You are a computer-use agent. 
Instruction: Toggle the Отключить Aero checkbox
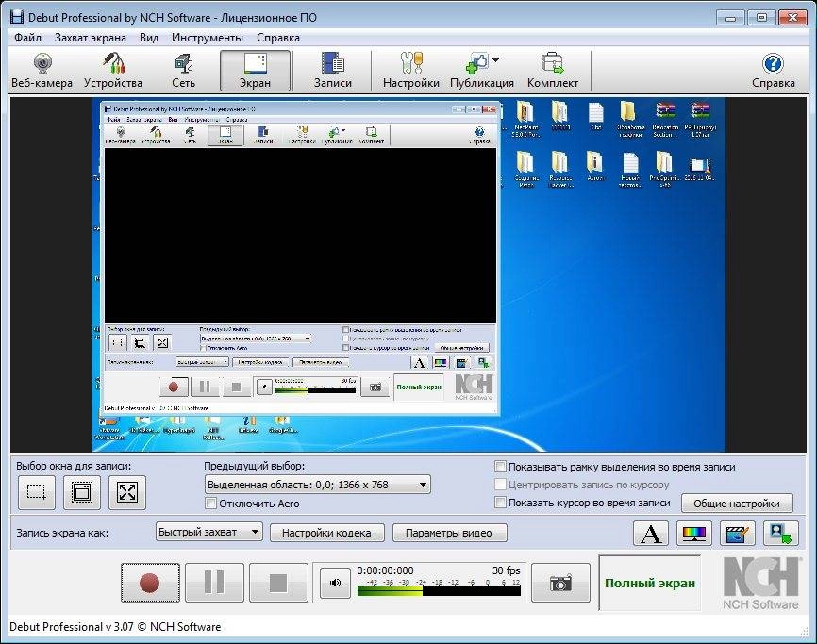[211, 504]
